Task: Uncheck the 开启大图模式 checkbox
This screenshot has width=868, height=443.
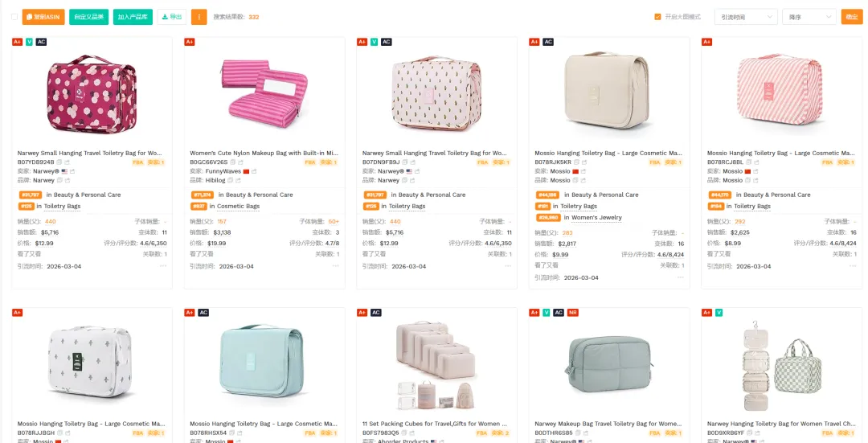Action: click(x=657, y=17)
